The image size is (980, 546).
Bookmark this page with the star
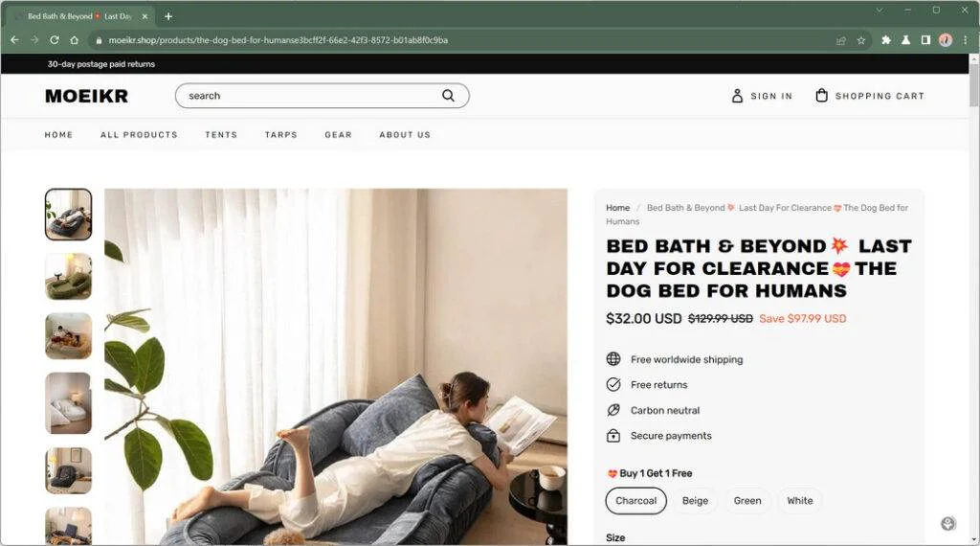pos(861,40)
